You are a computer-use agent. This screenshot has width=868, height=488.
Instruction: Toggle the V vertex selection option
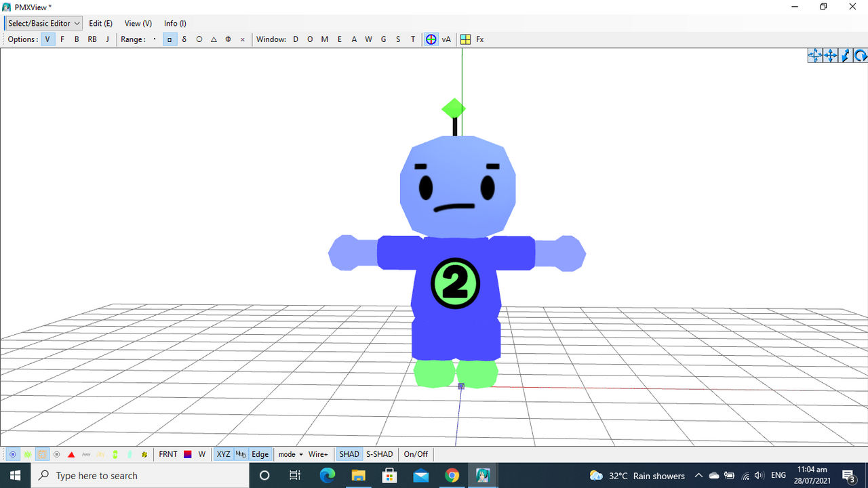coord(47,39)
